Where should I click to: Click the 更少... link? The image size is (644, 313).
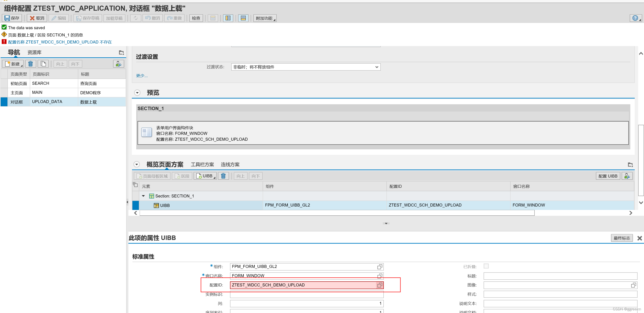tap(142, 75)
